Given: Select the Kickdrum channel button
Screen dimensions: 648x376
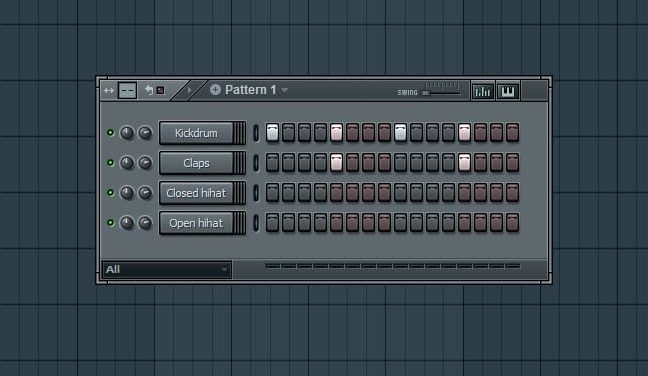Looking at the screenshot, I should [196, 133].
